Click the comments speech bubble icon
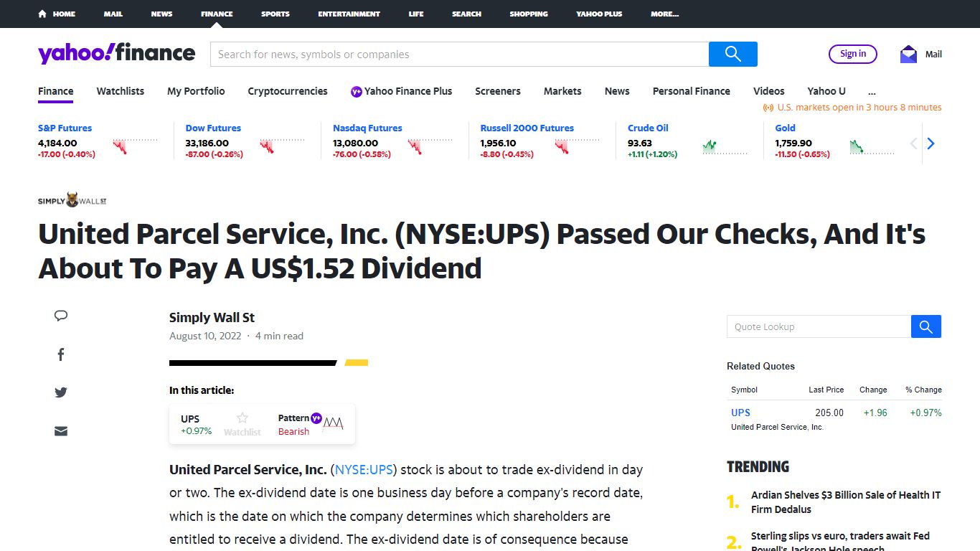 pyautogui.click(x=61, y=316)
